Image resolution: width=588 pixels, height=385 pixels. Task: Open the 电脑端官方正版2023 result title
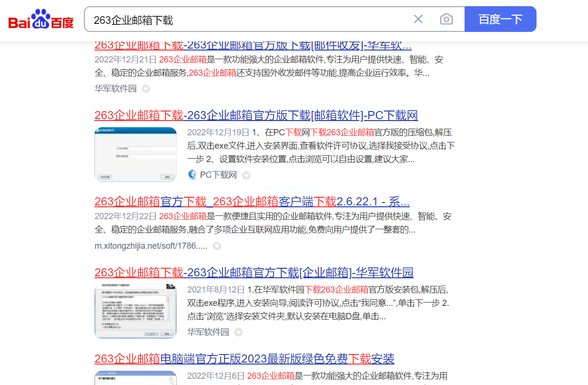coord(244,359)
